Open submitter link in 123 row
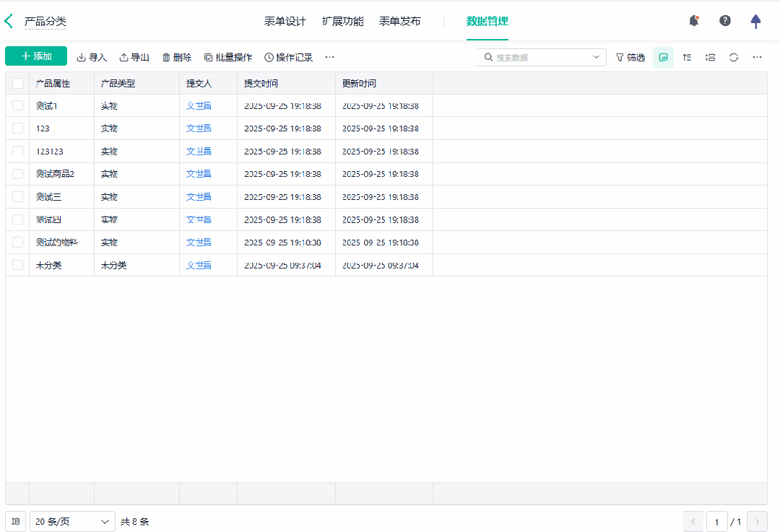This screenshot has width=780, height=532. pos(199,128)
